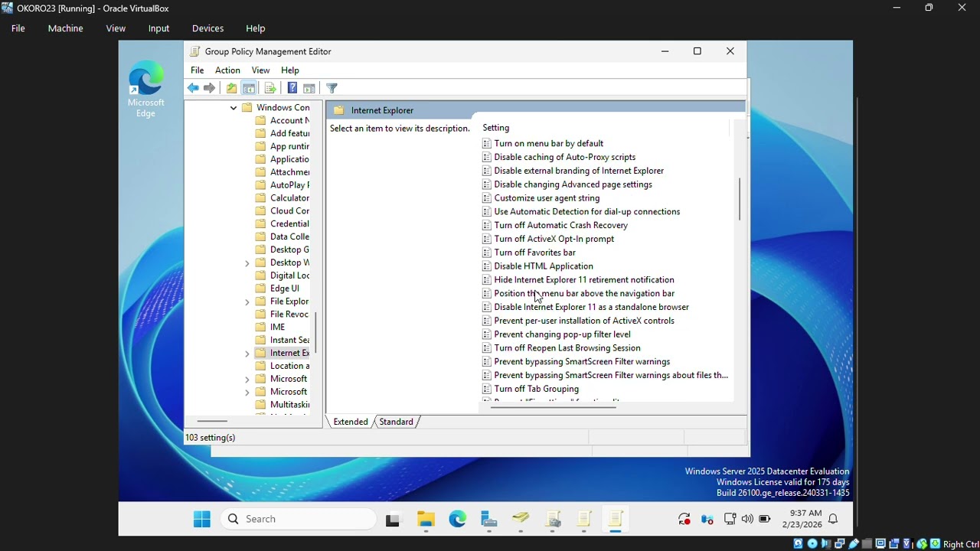The width and height of the screenshot is (980, 551).
Task: Click the settings list horizontal scrollbar
Action: (553, 407)
